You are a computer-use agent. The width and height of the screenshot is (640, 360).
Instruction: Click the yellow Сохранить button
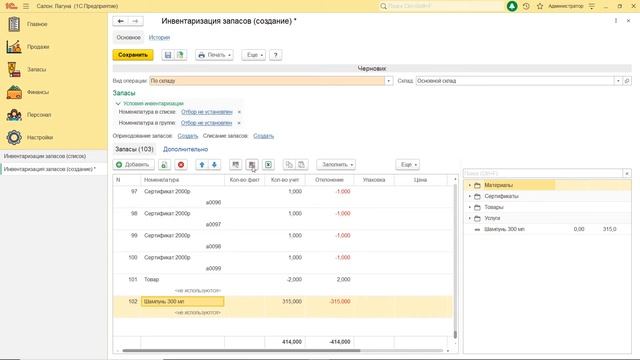(133, 55)
